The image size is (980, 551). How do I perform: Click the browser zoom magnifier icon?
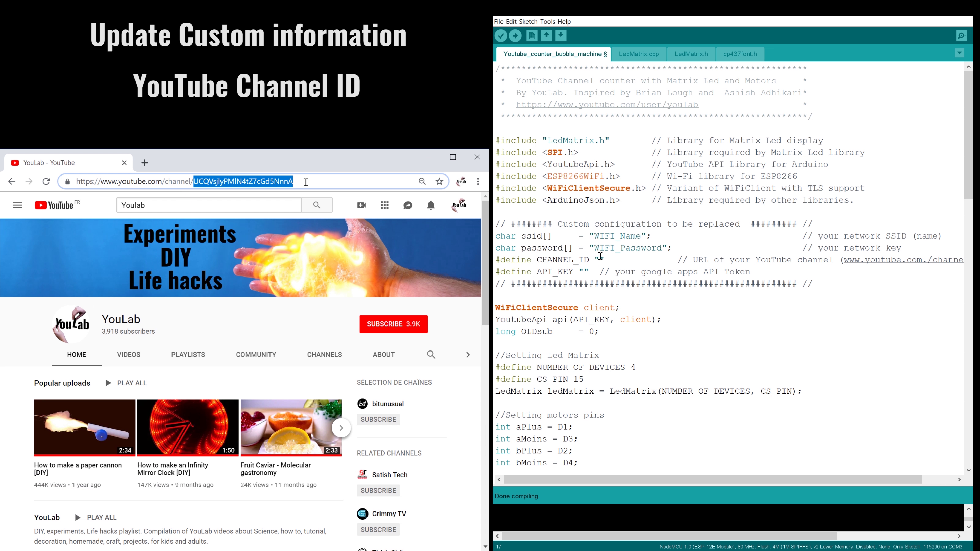pos(422,181)
